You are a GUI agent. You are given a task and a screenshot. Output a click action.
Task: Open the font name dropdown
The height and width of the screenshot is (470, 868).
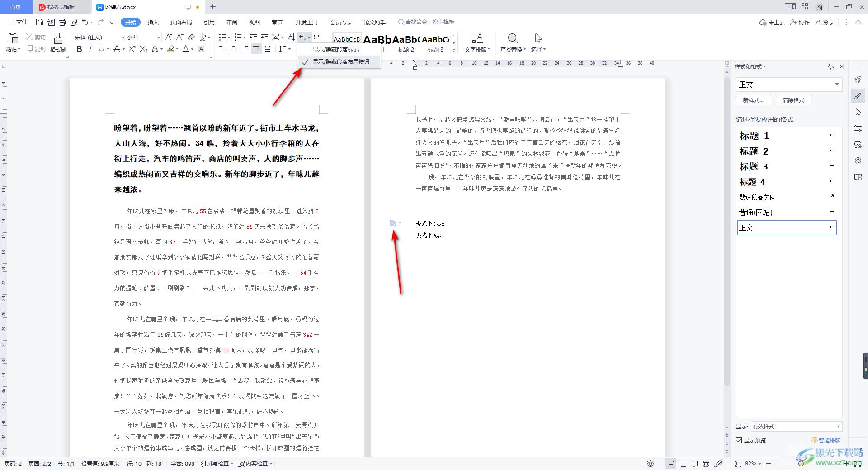[x=123, y=37]
